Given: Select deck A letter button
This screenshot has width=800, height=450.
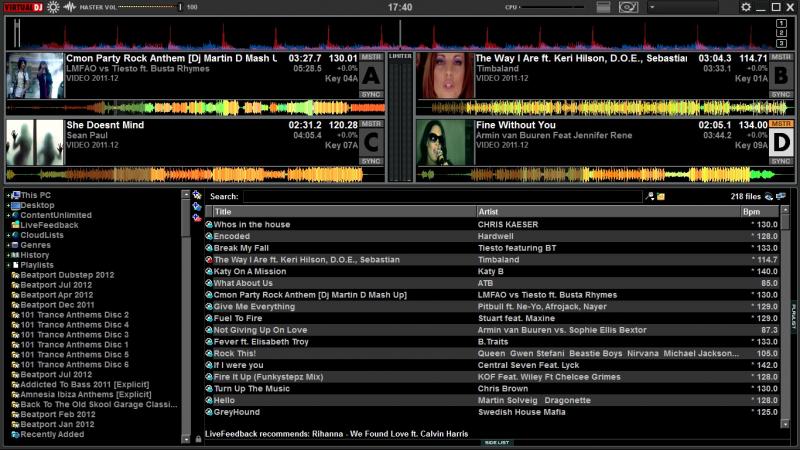Looking at the screenshot, I should pyautogui.click(x=371, y=76).
